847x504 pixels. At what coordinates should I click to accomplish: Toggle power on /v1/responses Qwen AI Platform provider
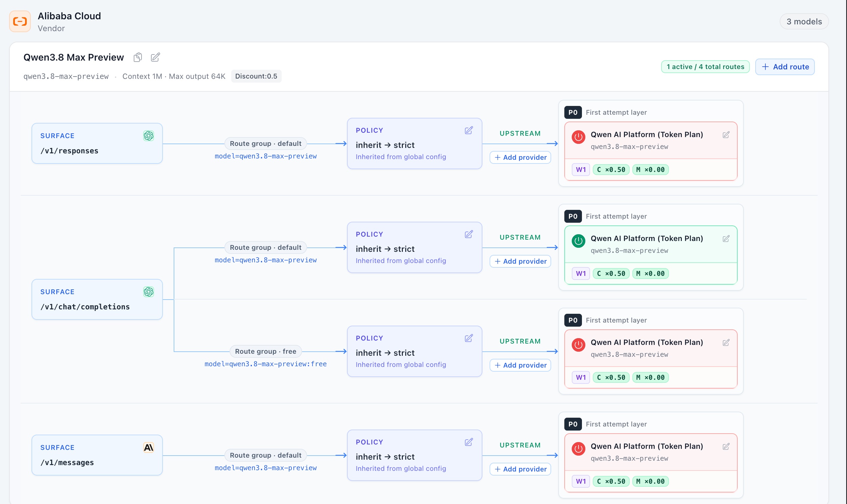click(578, 137)
